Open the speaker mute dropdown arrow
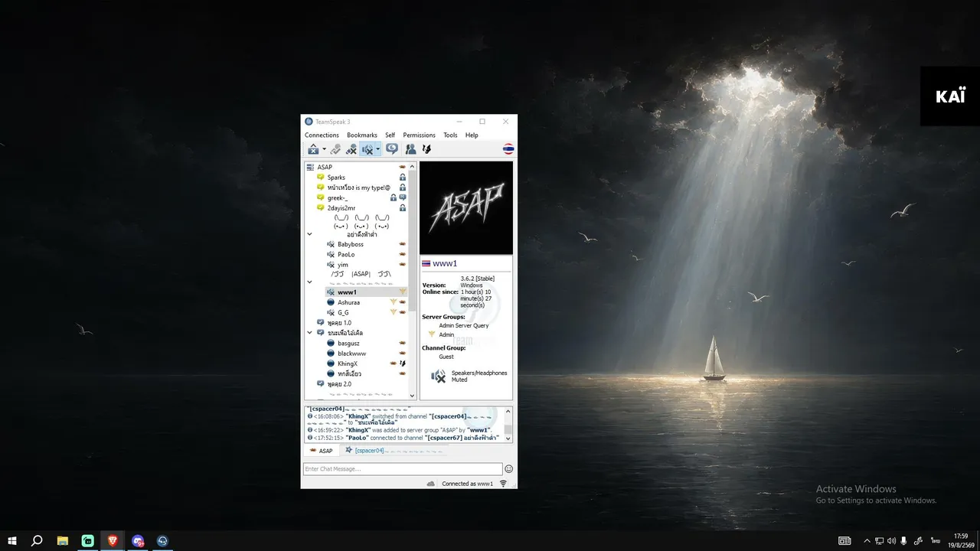Image resolution: width=980 pixels, height=551 pixels. pyautogui.click(x=377, y=149)
